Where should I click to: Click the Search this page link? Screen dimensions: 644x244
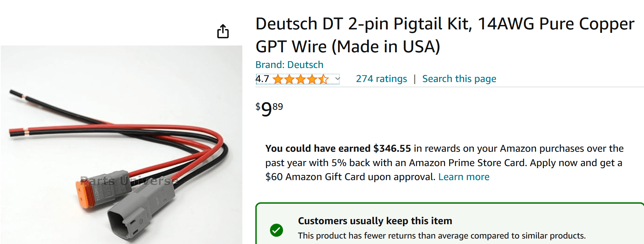(x=459, y=79)
